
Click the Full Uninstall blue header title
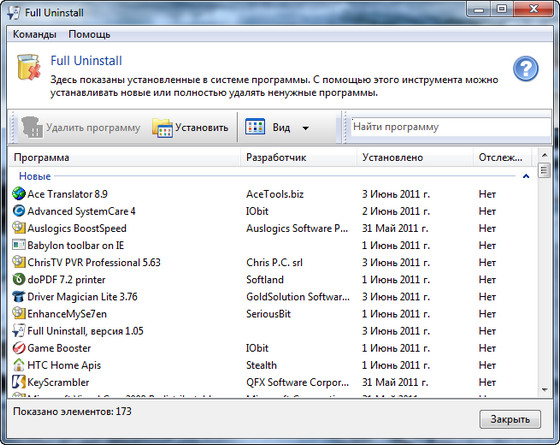[x=86, y=61]
